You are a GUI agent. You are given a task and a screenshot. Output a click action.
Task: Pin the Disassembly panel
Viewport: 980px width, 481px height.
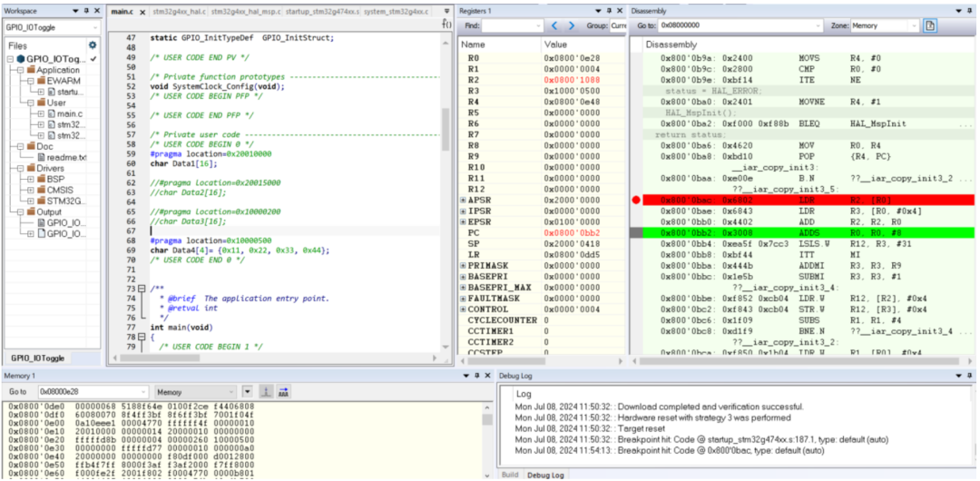click(969, 11)
